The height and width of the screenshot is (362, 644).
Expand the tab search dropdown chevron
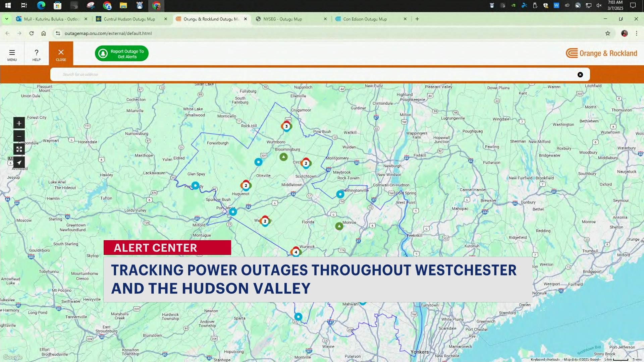pyautogui.click(x=7, y=19)
